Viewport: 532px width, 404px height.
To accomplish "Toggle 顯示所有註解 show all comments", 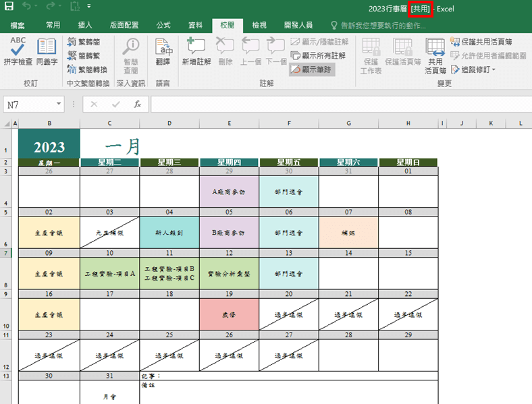I will click(319, 55).
